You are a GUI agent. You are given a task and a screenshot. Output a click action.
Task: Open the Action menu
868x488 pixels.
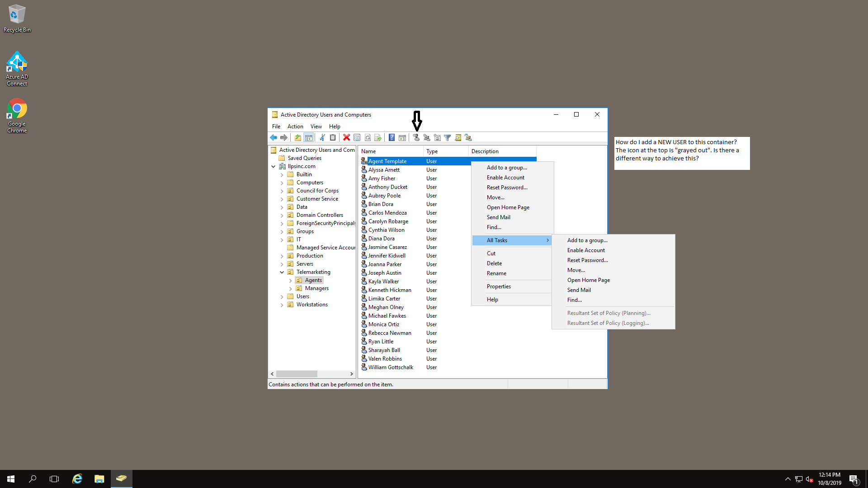(x=295, y=127)
